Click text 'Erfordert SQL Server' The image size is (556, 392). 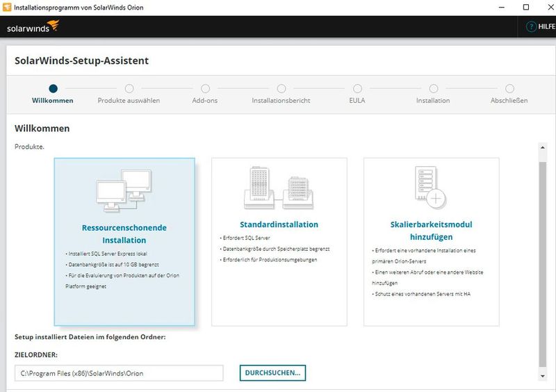(247, 238)
